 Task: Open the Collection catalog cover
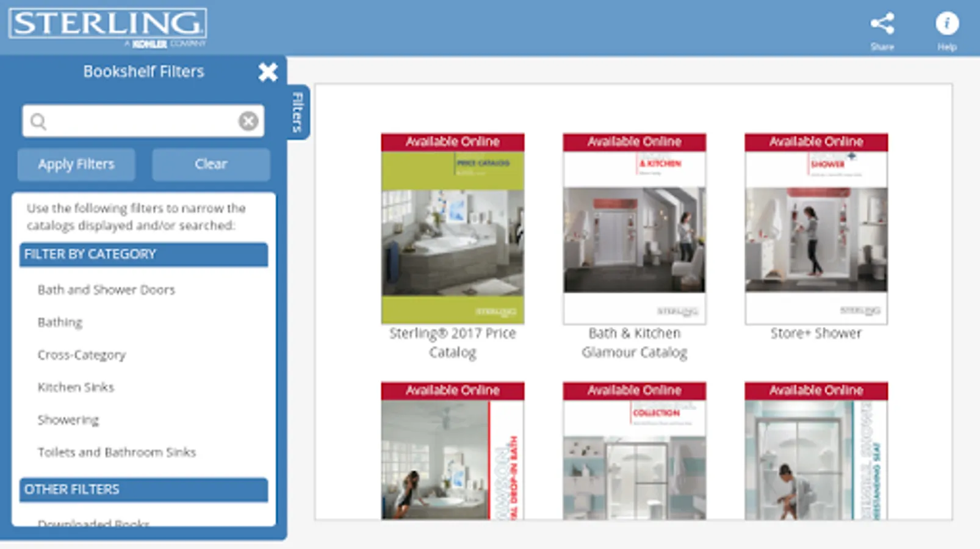click(635, 451)
